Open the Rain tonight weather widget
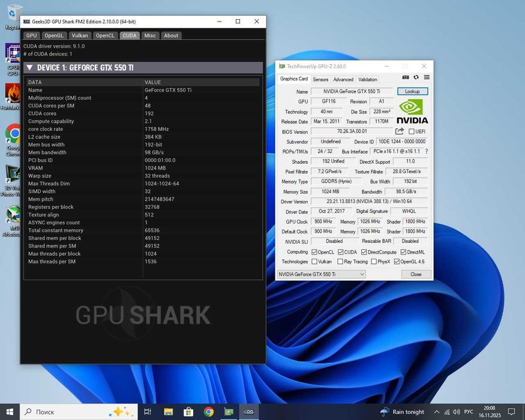Screen dimensions: 525x420 tap(403, 412)
